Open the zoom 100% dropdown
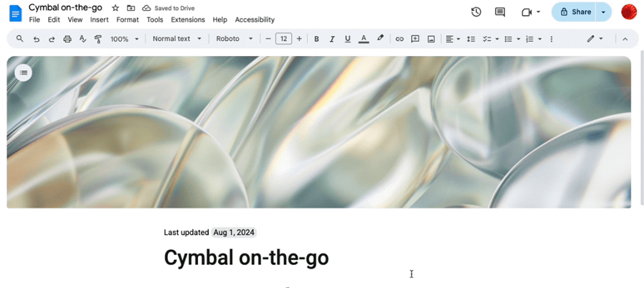 pyautogui.click(x=124, y=39)
